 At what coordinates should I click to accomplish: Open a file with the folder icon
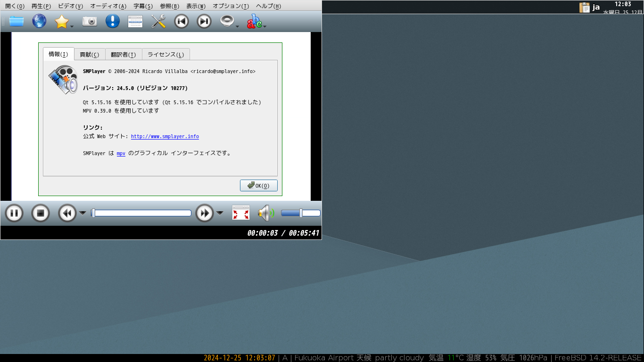coord(17,21)
